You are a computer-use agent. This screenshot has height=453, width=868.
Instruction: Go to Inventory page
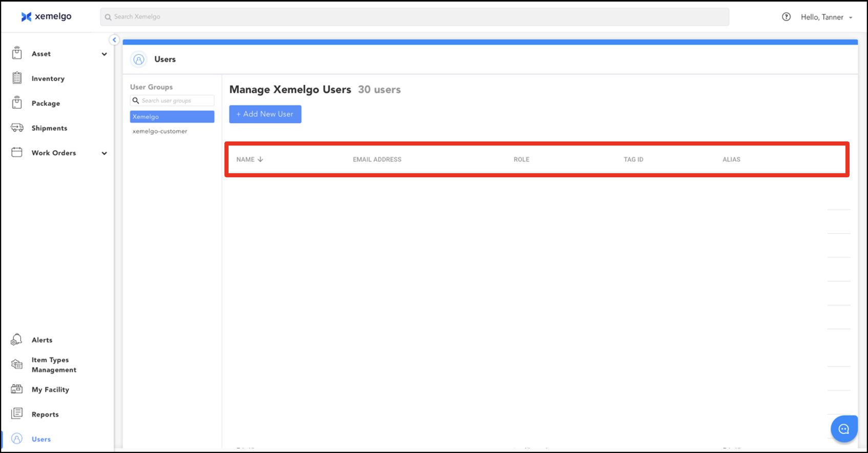coord(48,78)
